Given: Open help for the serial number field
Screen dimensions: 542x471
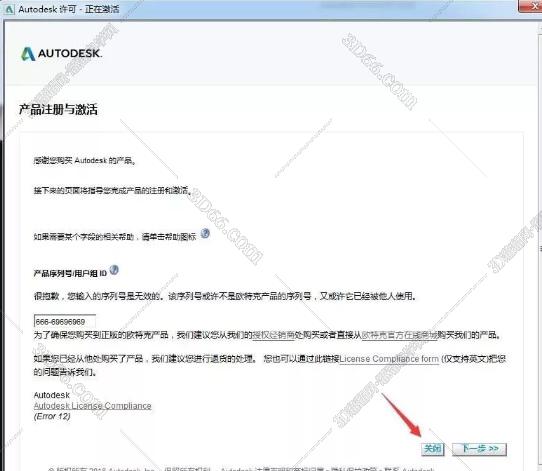Looking at the screenshot, I should (114, 270).
